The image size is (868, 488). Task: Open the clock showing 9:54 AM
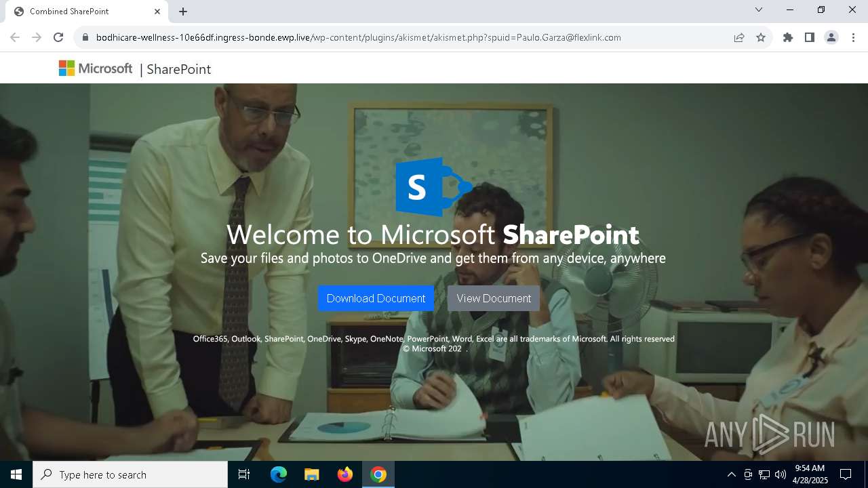(x=810, y=474)
